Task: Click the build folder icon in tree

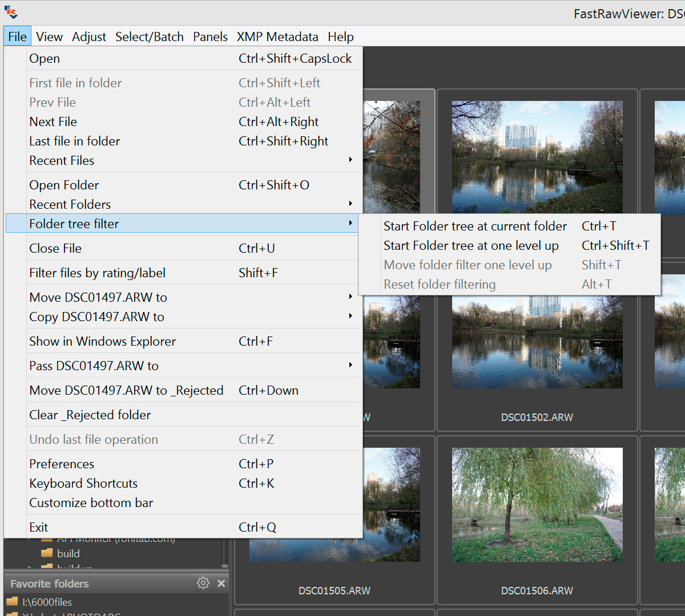Action: (47, 553)
